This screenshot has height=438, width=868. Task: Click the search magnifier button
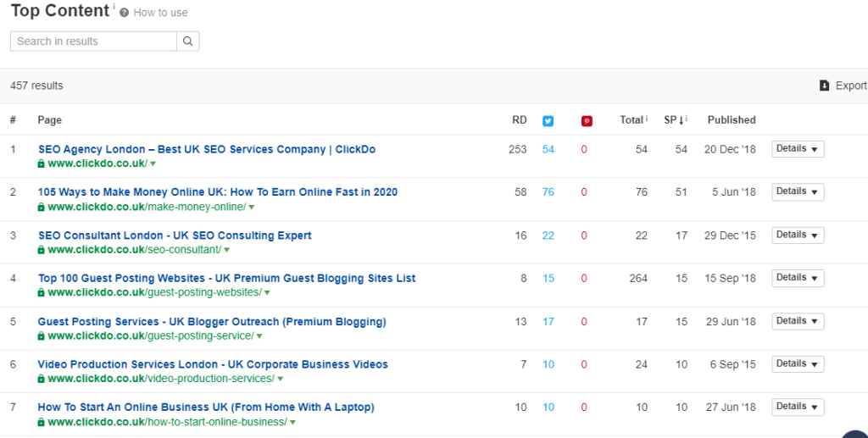click(x=187, y=42)
